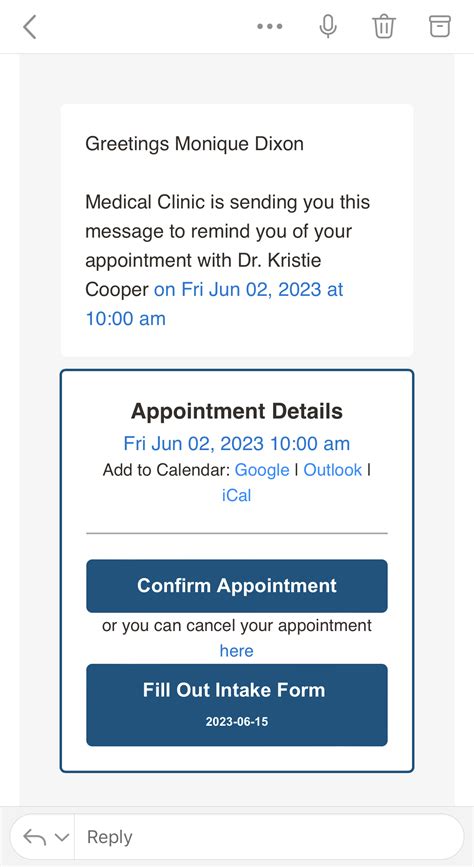Click the 2023-06-15 date on intake button
474x867 pixels.
[x=237, y=722]
